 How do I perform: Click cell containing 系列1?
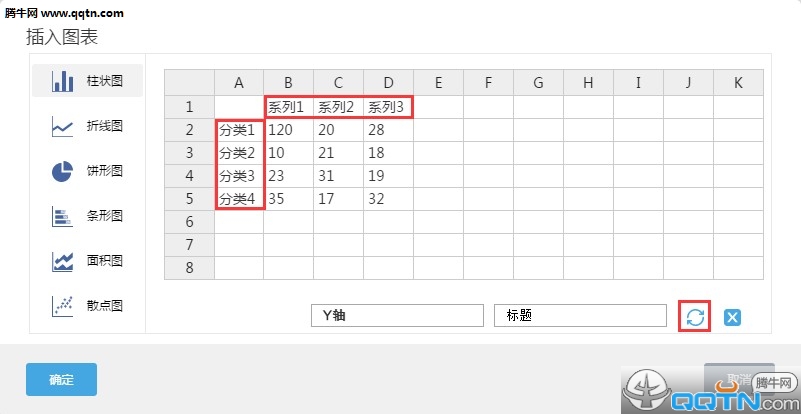click(288, 107)
